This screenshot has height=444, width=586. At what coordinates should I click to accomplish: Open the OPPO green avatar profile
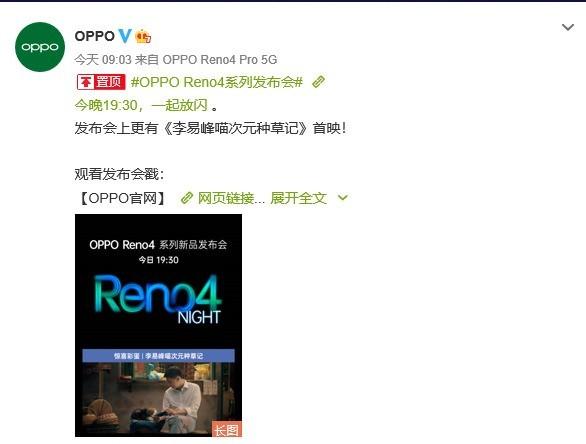coord(40,47)
